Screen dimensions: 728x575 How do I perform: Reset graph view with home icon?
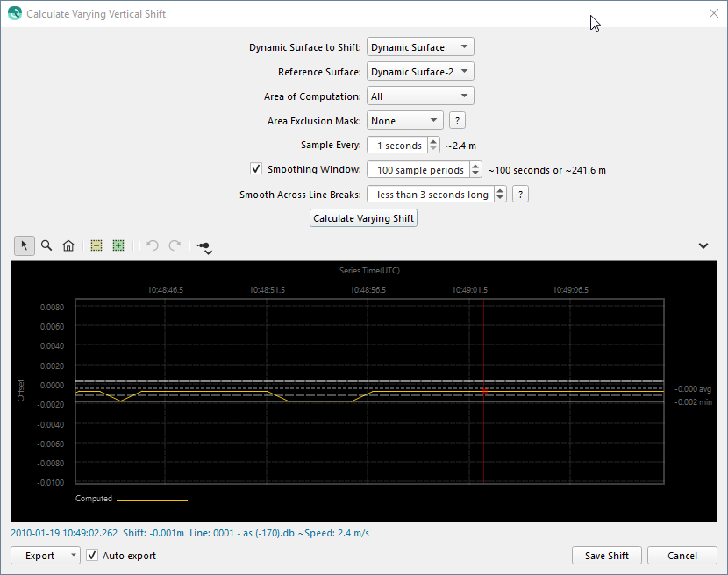point(68,246)
